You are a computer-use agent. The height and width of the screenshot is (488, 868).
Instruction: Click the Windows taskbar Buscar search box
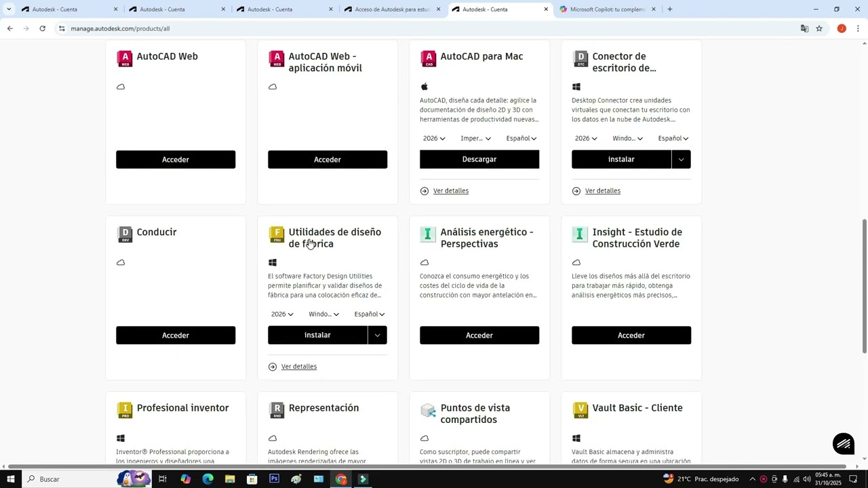(70, 479)
